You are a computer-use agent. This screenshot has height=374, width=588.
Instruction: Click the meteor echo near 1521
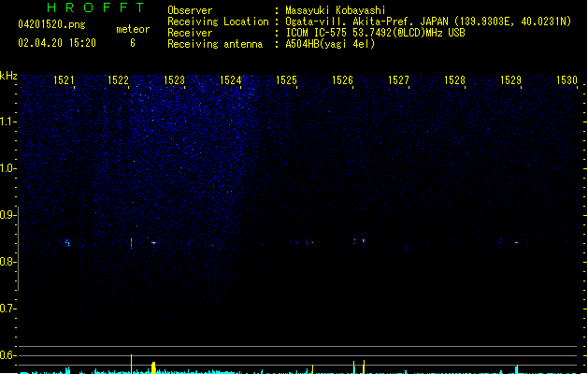pyautogui.click(x=67, y=243)
